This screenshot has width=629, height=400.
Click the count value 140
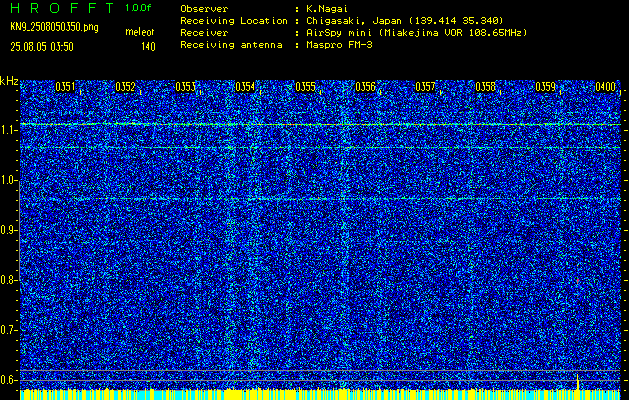[x=148, y=47]
